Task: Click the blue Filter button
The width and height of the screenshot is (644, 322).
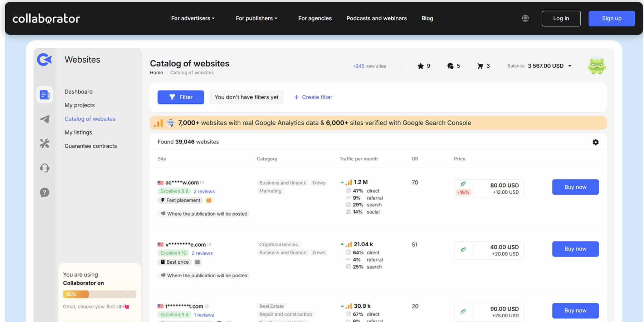Action: [x=181, y=97]
